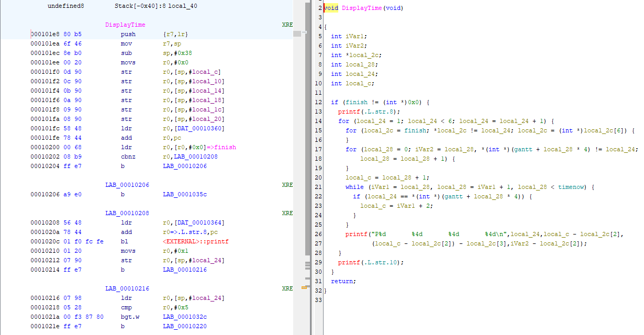Select the LAB_00010208 label line

127,214
